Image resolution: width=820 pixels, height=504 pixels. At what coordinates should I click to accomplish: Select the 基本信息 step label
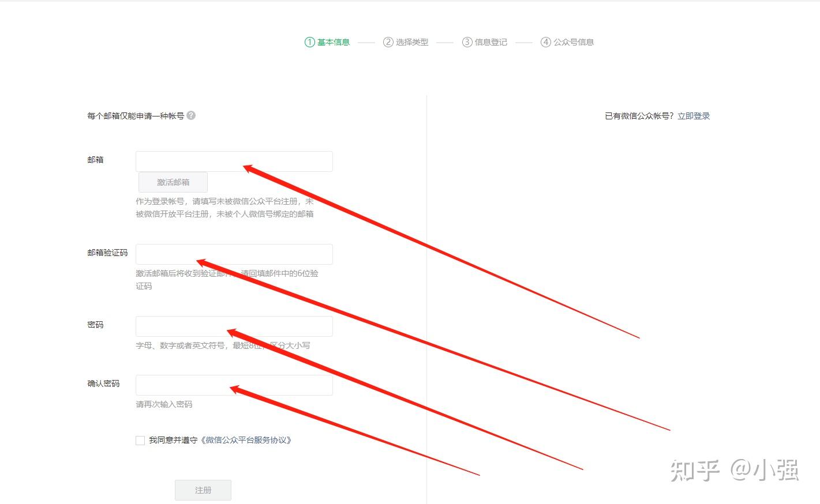pos(334,42)
